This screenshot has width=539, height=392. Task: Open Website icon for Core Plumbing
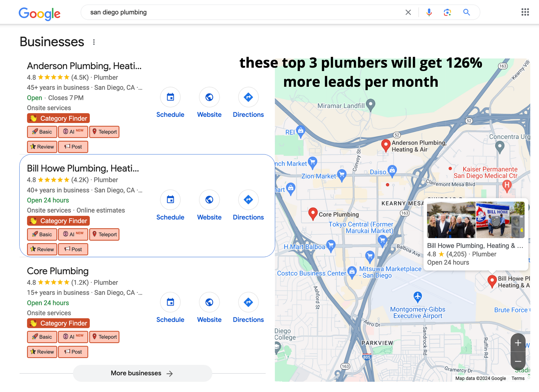(209, 302)
